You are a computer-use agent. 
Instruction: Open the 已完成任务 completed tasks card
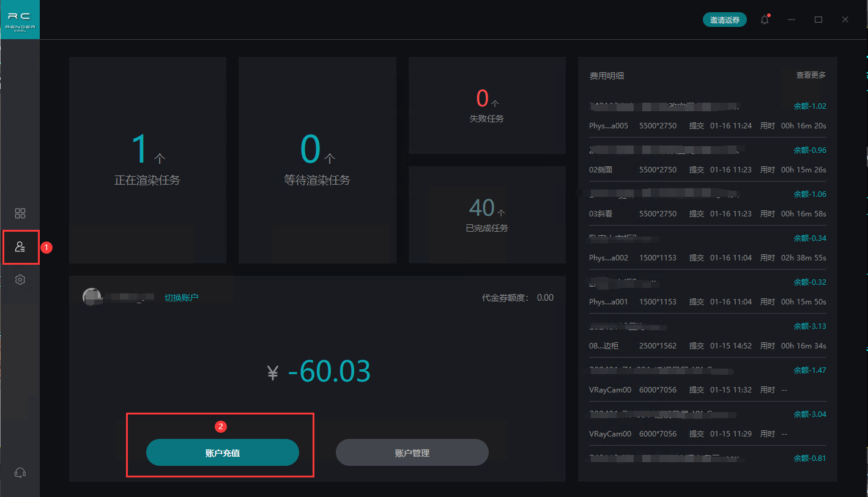(486, 215)
